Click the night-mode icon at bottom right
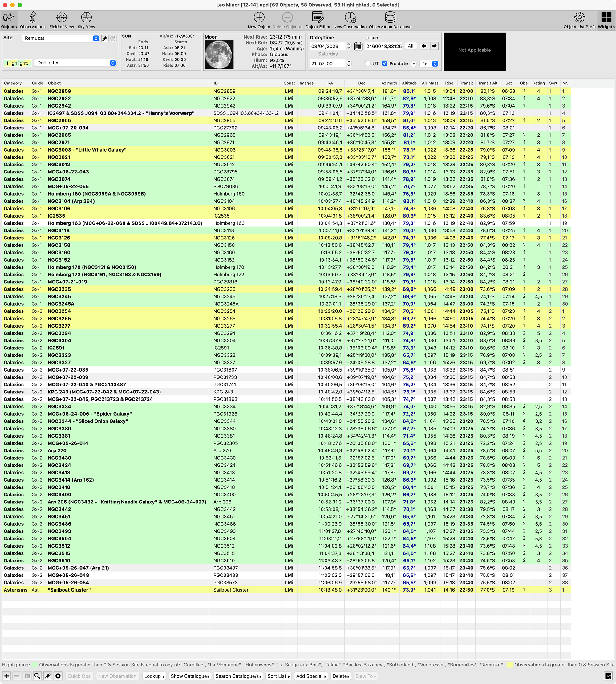 click(608, 676)
